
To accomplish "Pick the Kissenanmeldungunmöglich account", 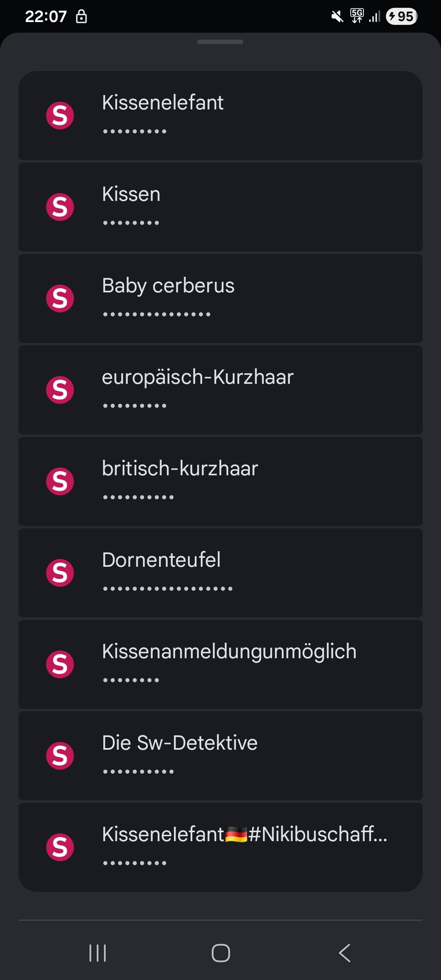I will click(x=220, y=664).
